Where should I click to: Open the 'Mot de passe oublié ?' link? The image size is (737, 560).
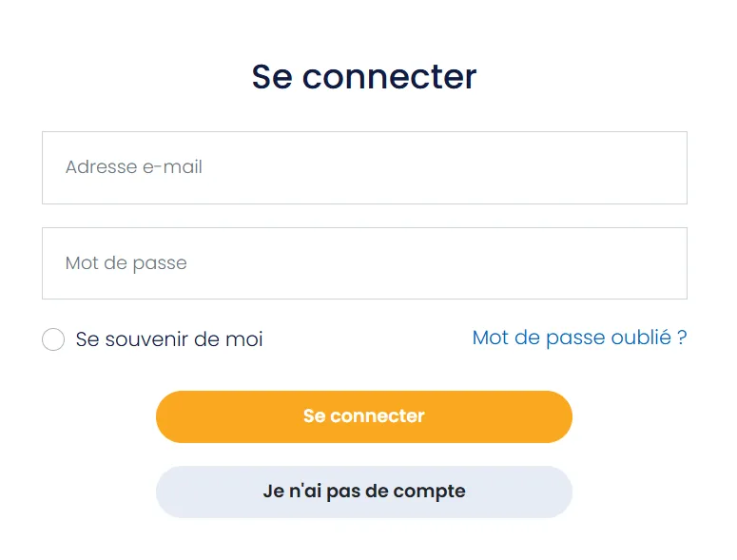point(579,338)
